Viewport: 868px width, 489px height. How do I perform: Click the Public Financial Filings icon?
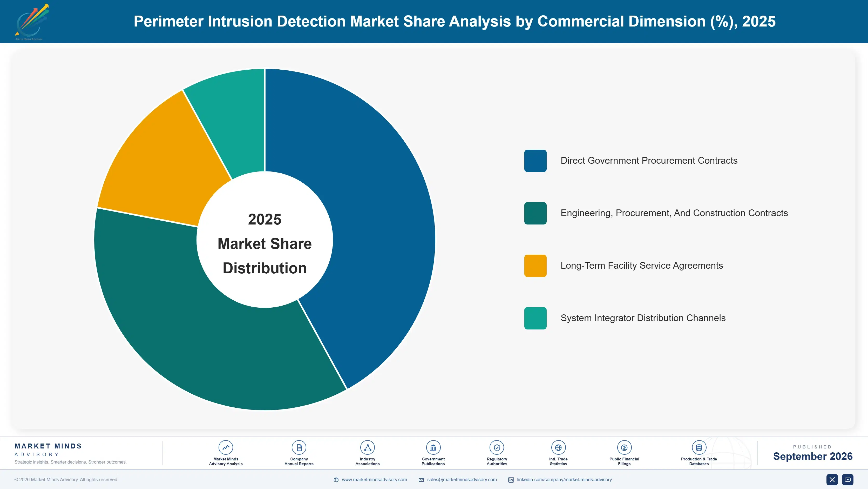624,447
